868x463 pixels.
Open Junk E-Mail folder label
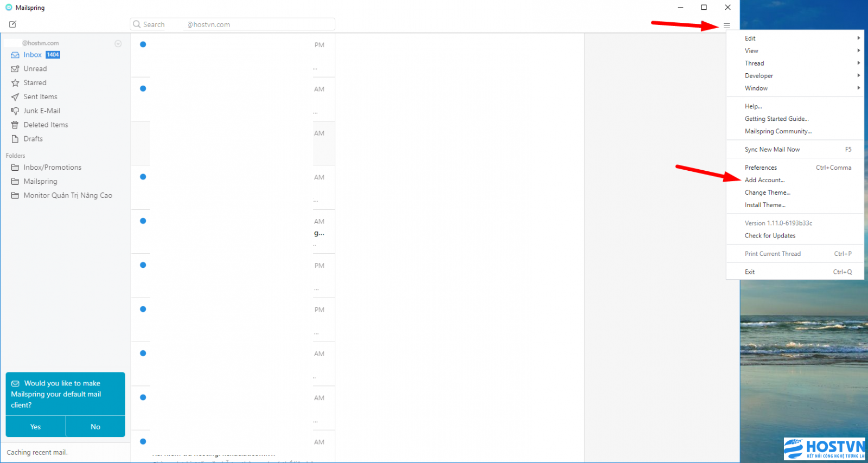(x=42, y=111)
